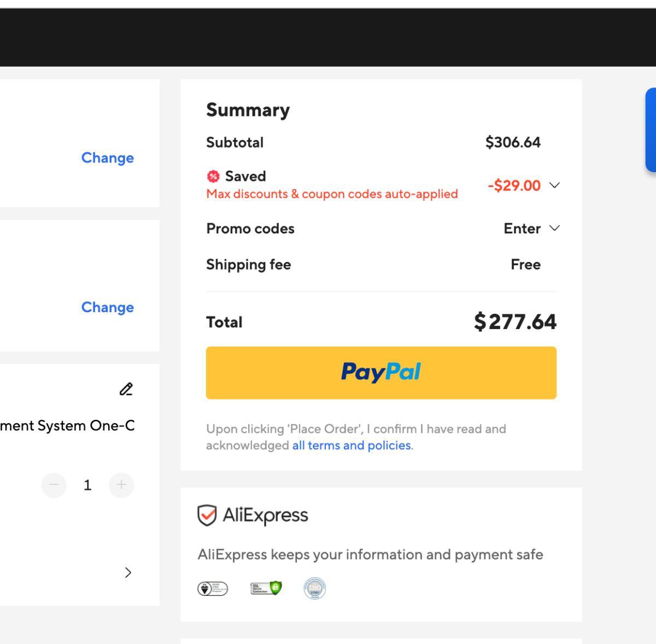656x644 pixels.
Task: Click the first Change link
Action: pyautogui.click(x=107, y=157)
